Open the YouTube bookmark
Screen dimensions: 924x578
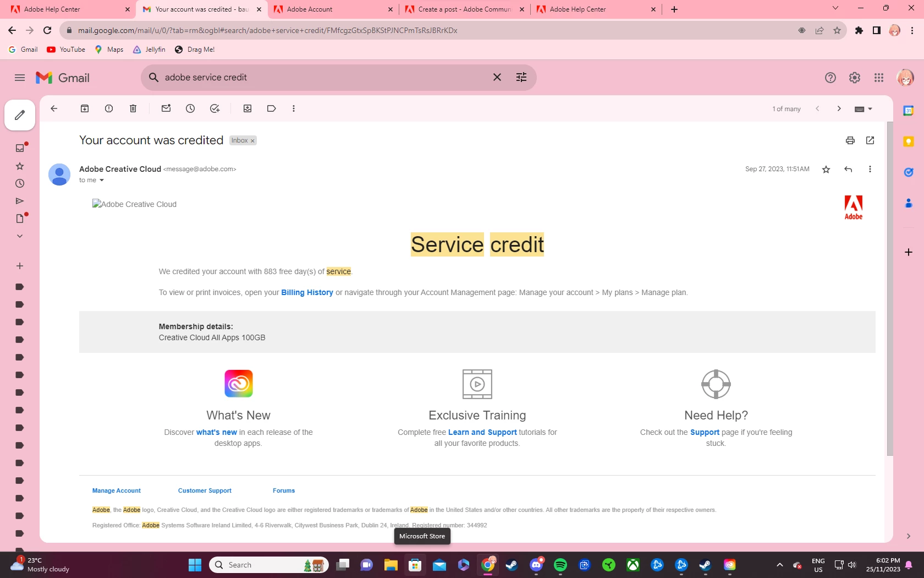click(66, 50)
